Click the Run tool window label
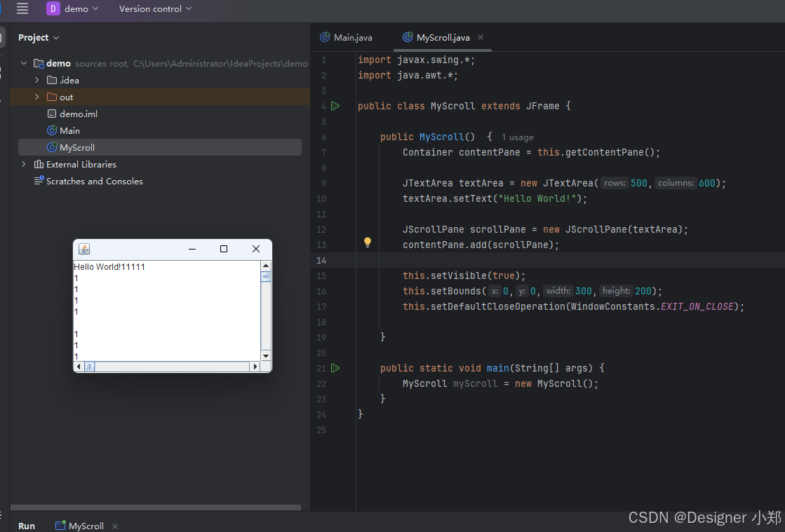Image resolution: width=785 pixels, height=532 pixels. point(27,526)
